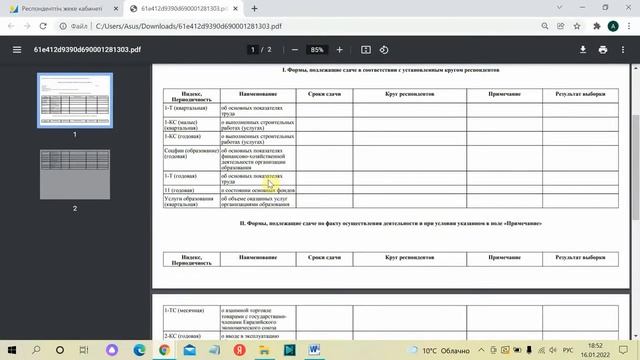640x360 pixels.
Task: Open File Explorer on taskbar
Action: tap(264, 350)
